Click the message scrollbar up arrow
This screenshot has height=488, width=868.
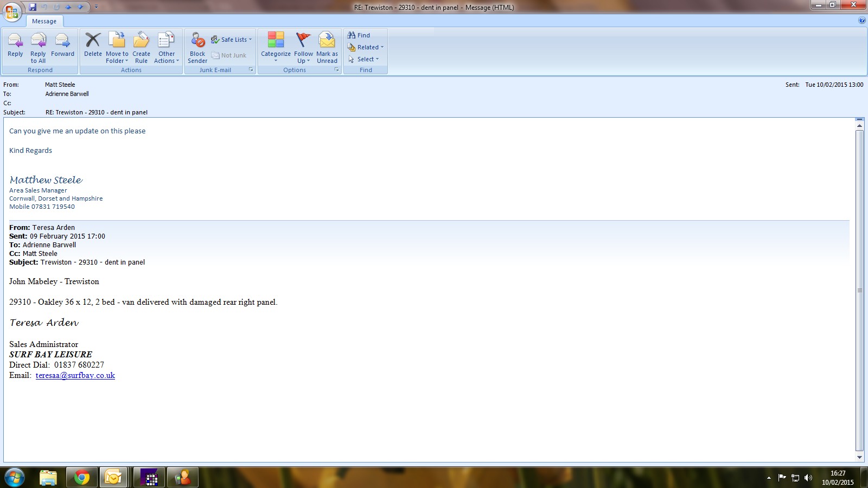859,126
